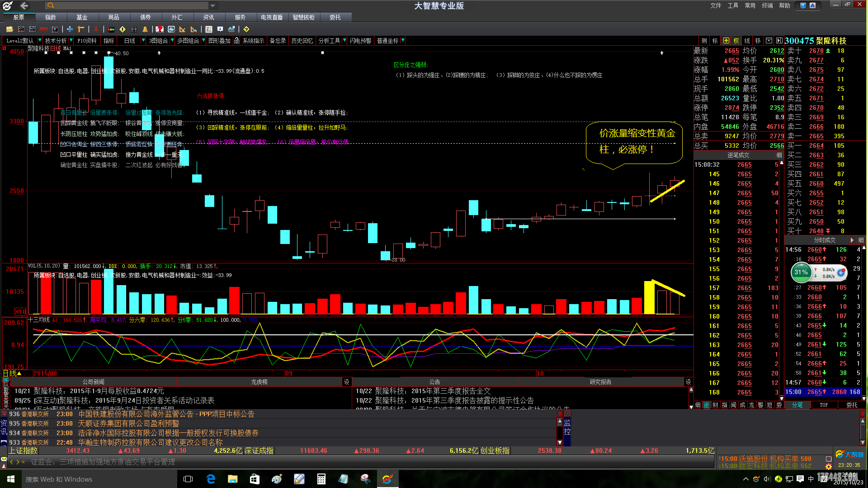The image size is (868, 488).
Task: Toggle the 移 move button
Action: point(758,41)
